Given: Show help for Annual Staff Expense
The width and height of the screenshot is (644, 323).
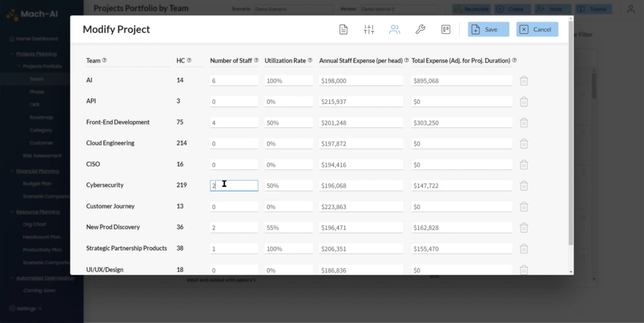Looking at the screenshot, I should pyautogui.click(x=407, y=60).
